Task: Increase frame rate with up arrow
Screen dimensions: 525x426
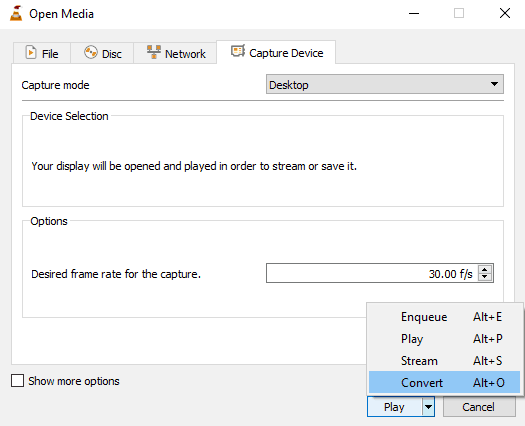Action: (x=484, y=269)
